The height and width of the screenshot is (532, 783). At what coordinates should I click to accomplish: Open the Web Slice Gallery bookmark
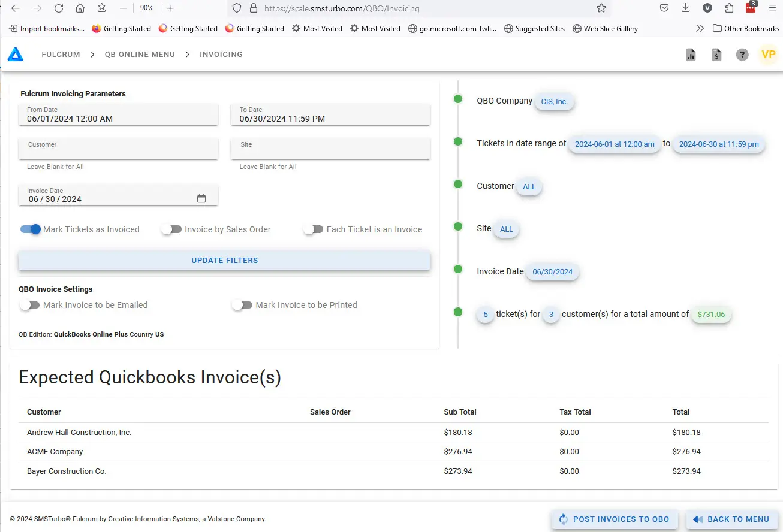click(x=605, y=28)
